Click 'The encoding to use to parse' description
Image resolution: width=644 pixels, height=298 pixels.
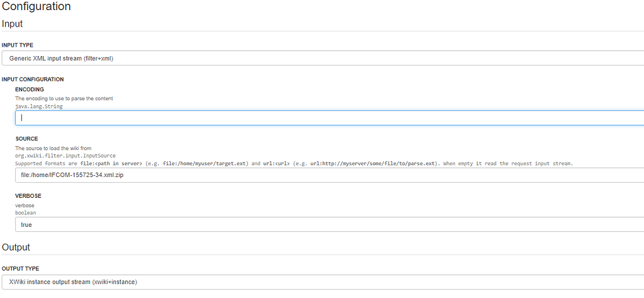pyautogui.click(x=64, y=99)
